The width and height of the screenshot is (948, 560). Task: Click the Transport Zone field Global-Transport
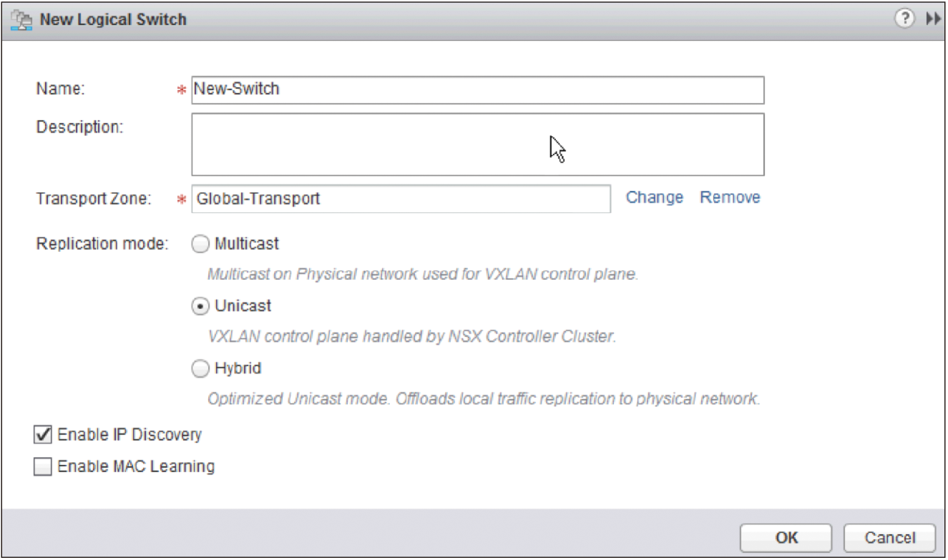coord(401,198)
